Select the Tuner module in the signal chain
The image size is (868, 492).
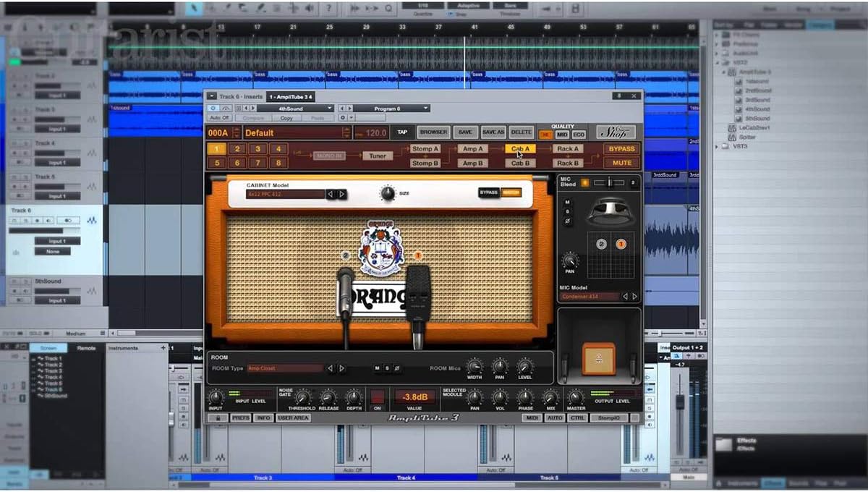coord(378,156)
